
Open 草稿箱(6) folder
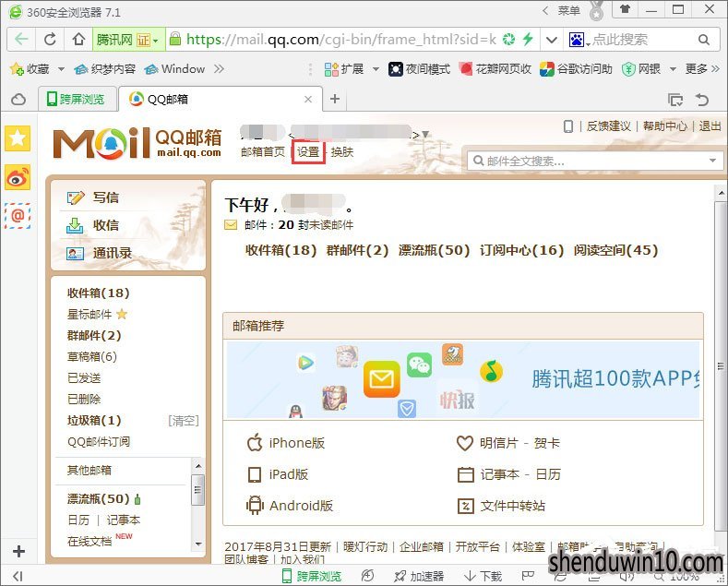(92, 356)
